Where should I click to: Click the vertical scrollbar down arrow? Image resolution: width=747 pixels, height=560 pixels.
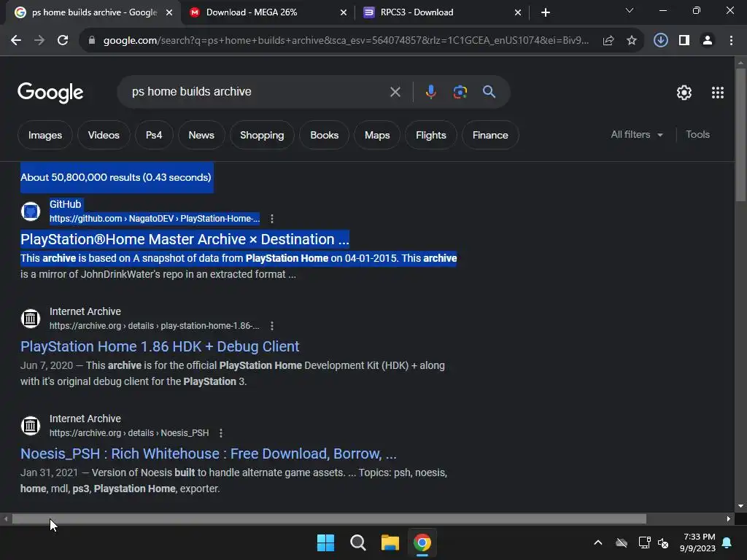(x=740, y=506)
